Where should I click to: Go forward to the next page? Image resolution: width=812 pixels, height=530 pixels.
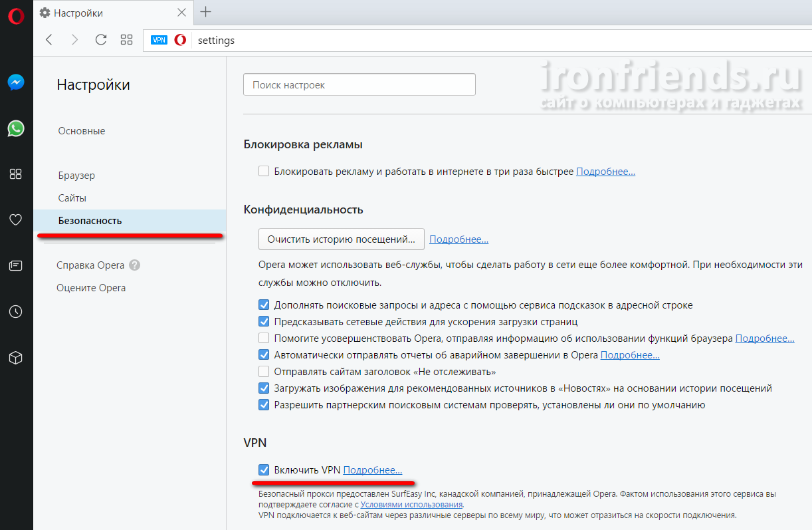[74, 40]
